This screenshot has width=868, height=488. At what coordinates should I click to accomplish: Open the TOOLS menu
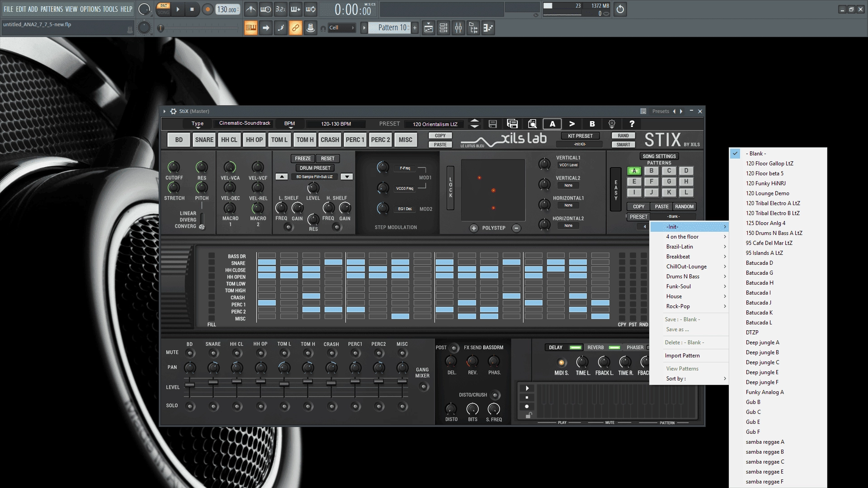pyautogui.click(x=110, y=9)
